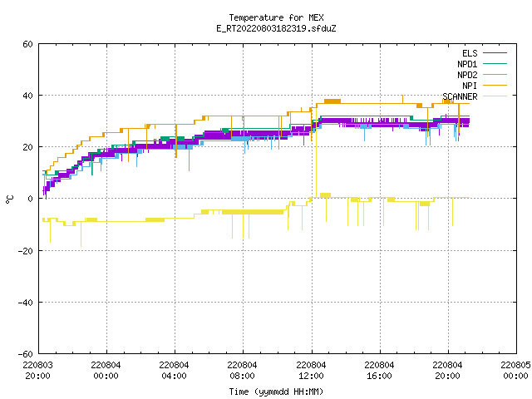The height and width of the screenshot is (399, 532).
Task: Click the x-axis label 220804 20:00
Action: point(447,371)
